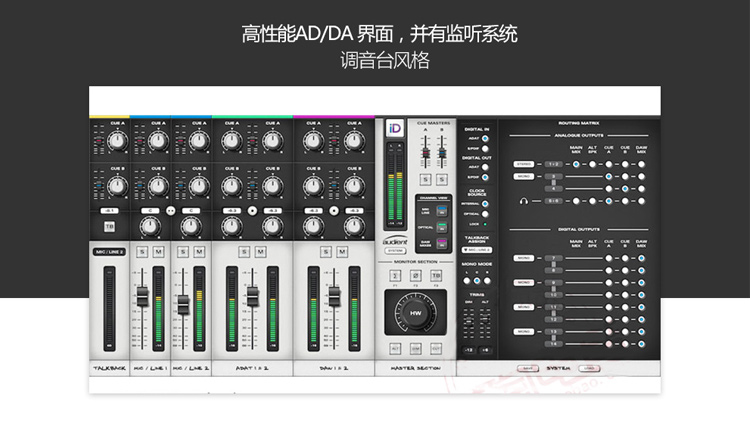Viewport: 750px width, 429px height.
Task: Route headphone output to Main Mix in matrix
Action: pyautogui.click(x=576, y=201)
